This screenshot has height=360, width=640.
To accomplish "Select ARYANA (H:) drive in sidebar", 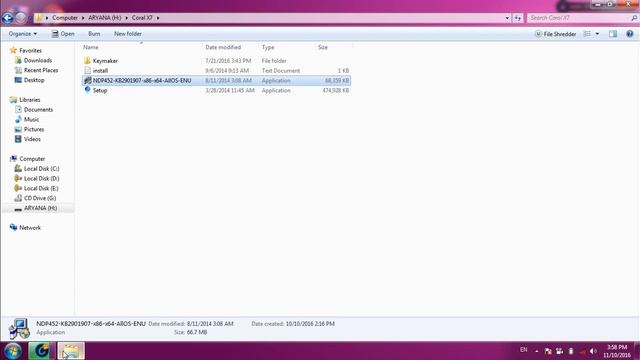I will click(40, 208).
